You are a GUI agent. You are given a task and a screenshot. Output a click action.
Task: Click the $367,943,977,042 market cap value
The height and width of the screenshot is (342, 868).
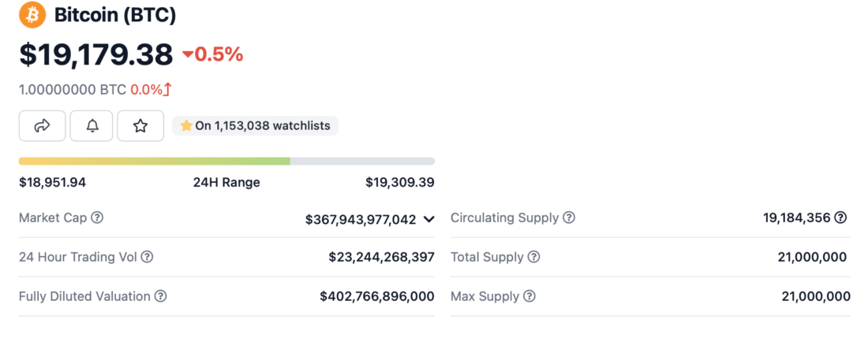tap(360, 219)
